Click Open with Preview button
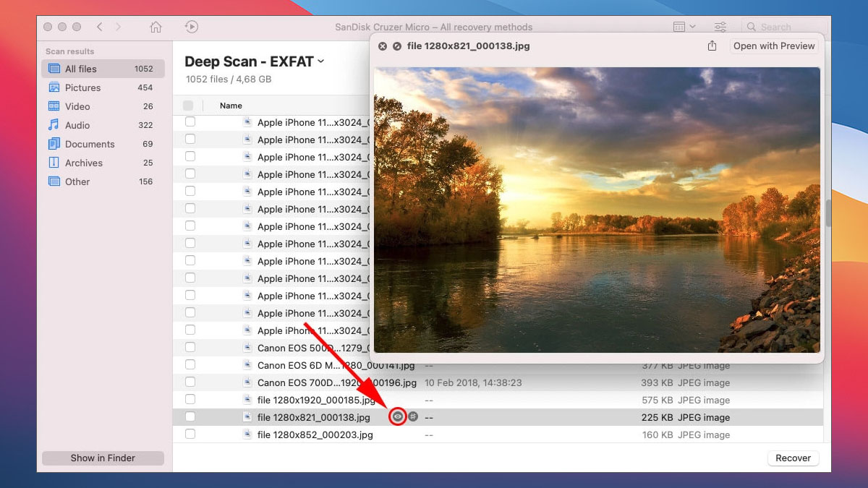 tap(774, 46)
